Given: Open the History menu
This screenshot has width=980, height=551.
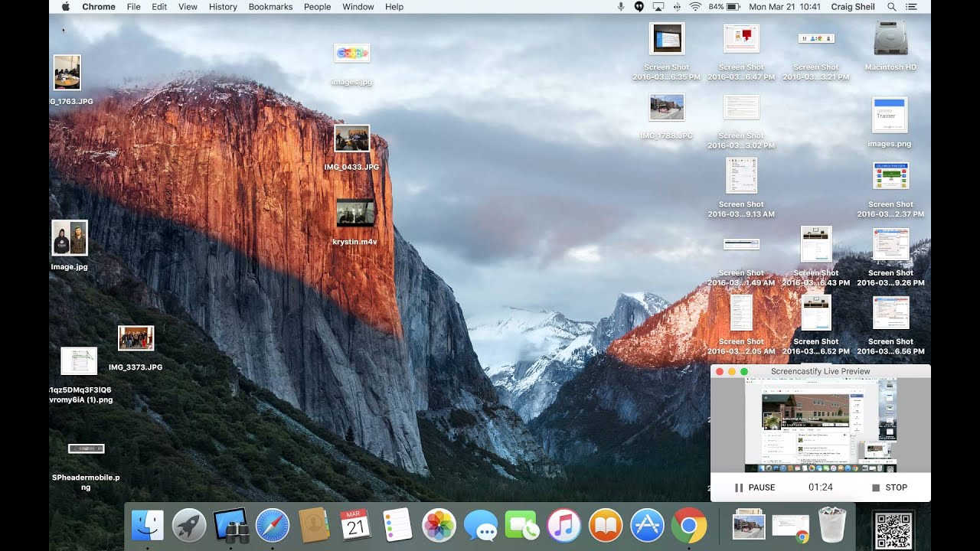Looking at the screenshot, I should 223,7.
